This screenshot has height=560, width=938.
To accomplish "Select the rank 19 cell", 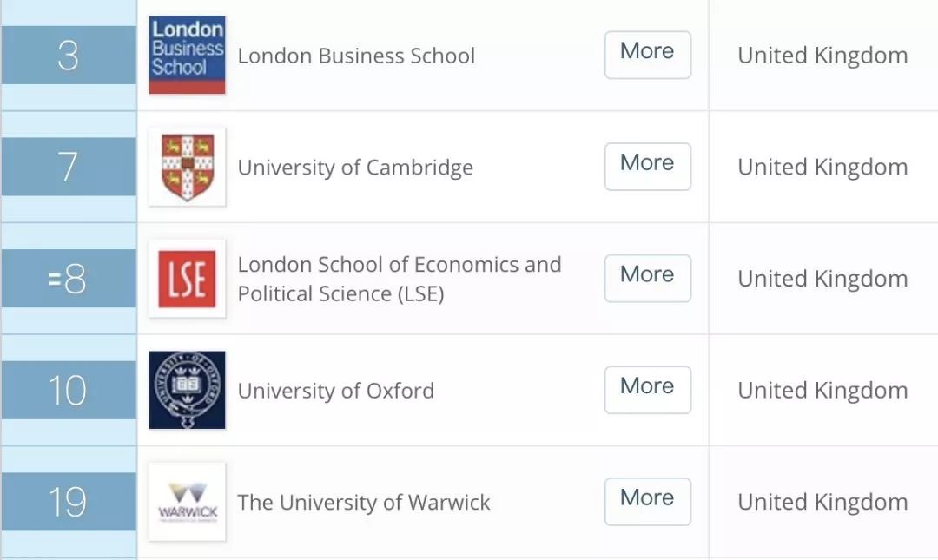I will coord(68,502).
